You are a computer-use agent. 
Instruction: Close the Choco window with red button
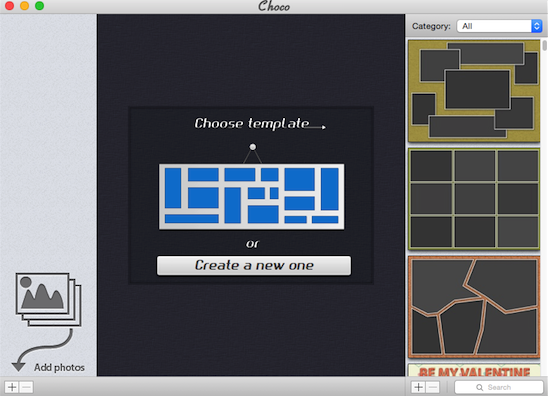coord(9,6)
